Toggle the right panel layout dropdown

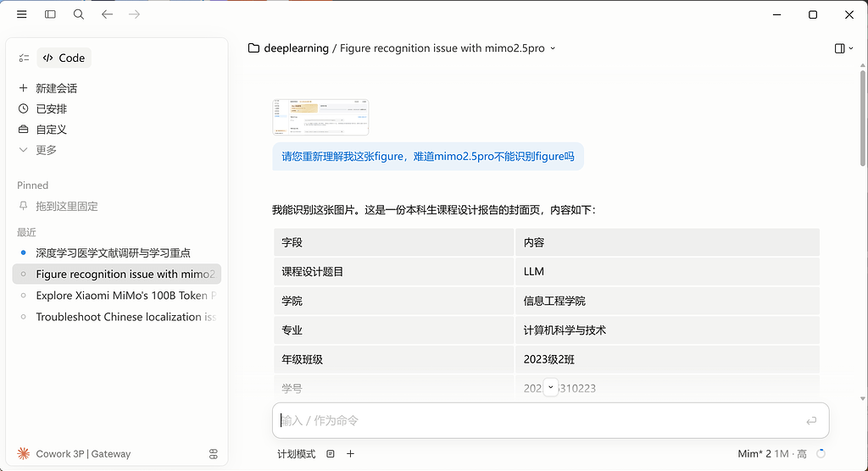pyautogui.click(x=843, y=48)
